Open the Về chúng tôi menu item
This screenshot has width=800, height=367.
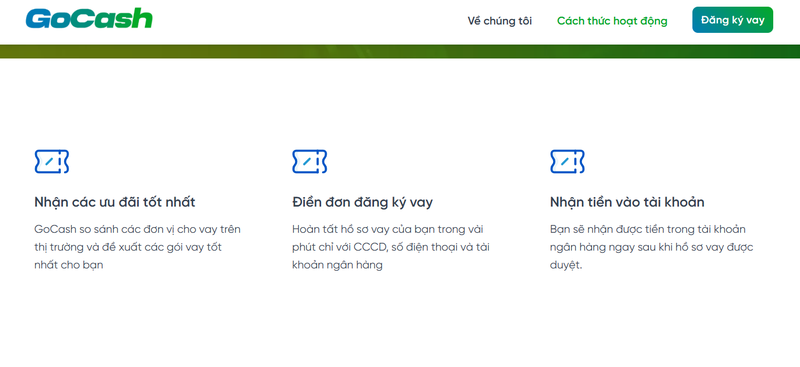pyautogui.click(x=499, y=21)
